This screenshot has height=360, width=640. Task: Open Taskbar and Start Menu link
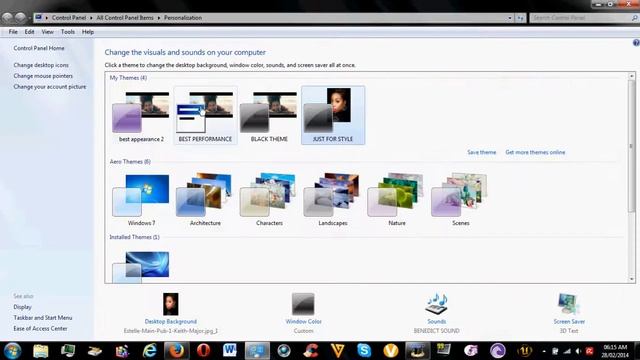42,318
